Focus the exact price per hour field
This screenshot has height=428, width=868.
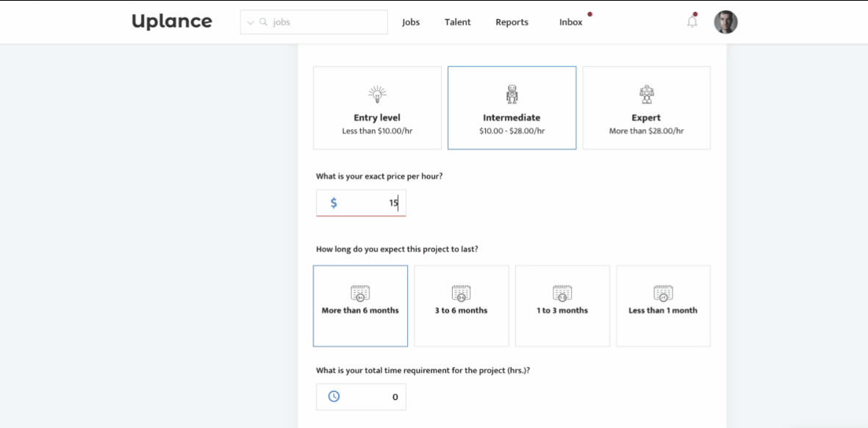click(x=371, y=203)
